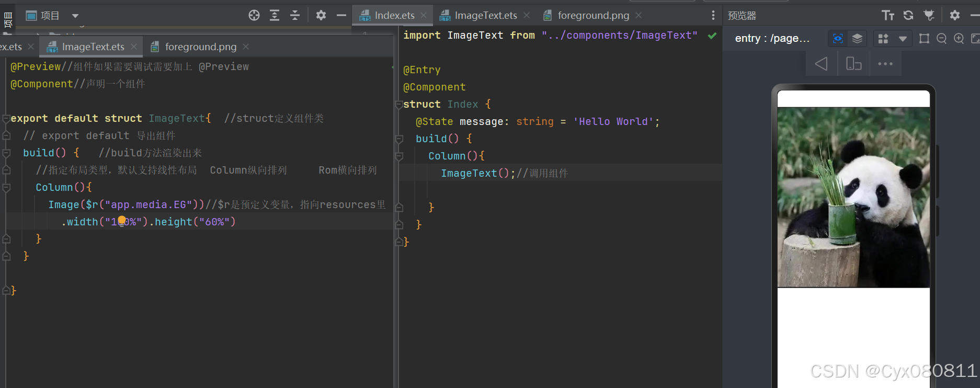Click the 'struct Index' declaration text

441,105
